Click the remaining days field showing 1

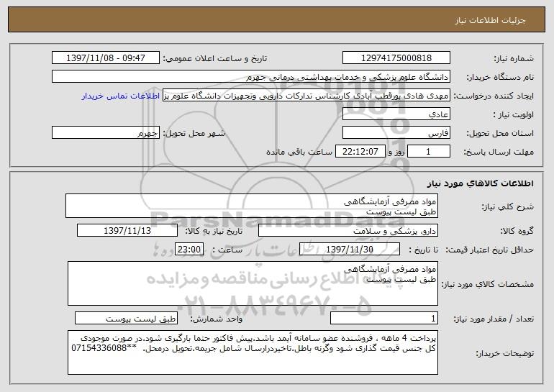coord(429,152)
